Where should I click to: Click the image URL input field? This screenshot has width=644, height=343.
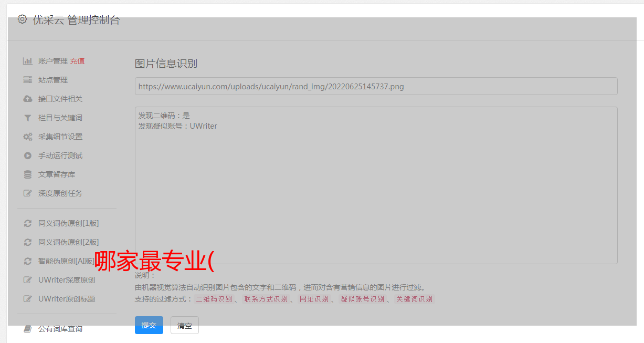point(376,86)
